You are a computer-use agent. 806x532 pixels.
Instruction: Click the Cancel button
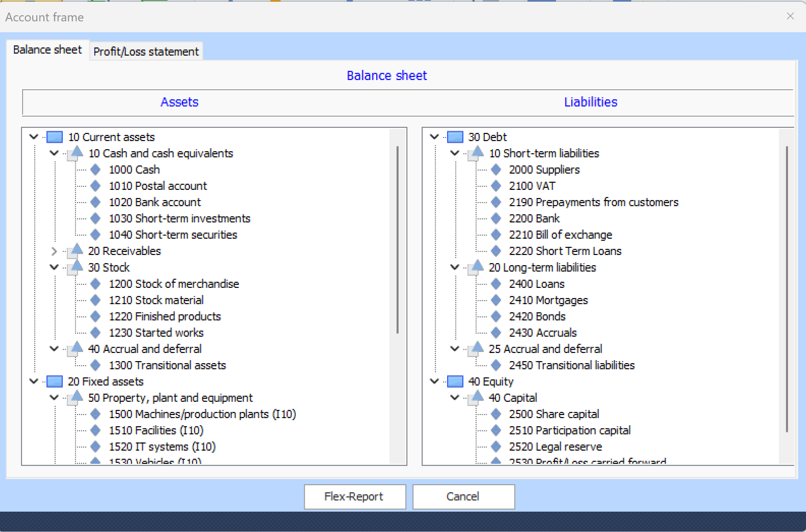[463, 496]
